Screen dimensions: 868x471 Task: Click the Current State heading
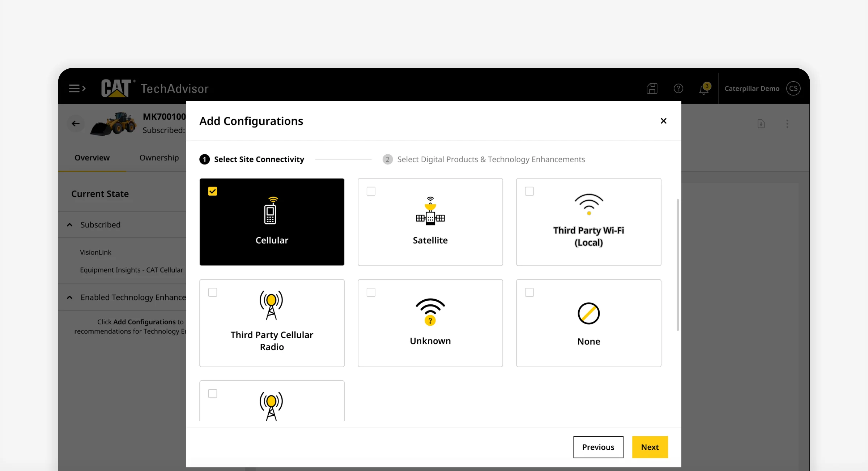100,194
